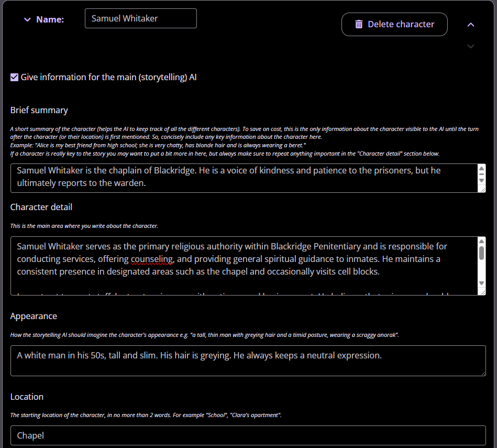Click the Character detail scrollbar thumb
This screenshot has width=497, height=448.
[481, 252]
